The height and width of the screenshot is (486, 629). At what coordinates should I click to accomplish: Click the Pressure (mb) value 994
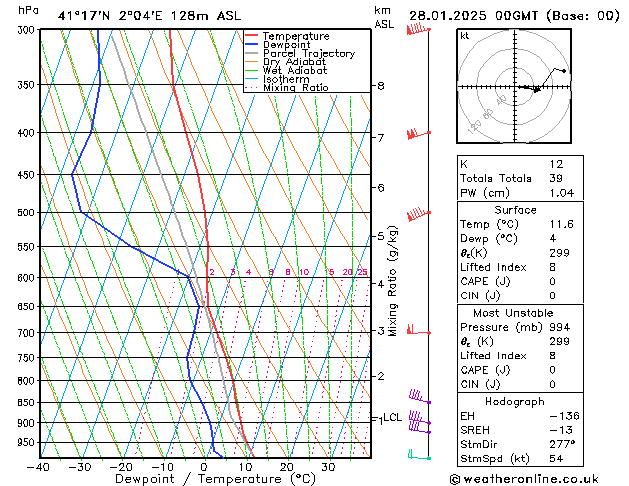(x=560, y=327)
